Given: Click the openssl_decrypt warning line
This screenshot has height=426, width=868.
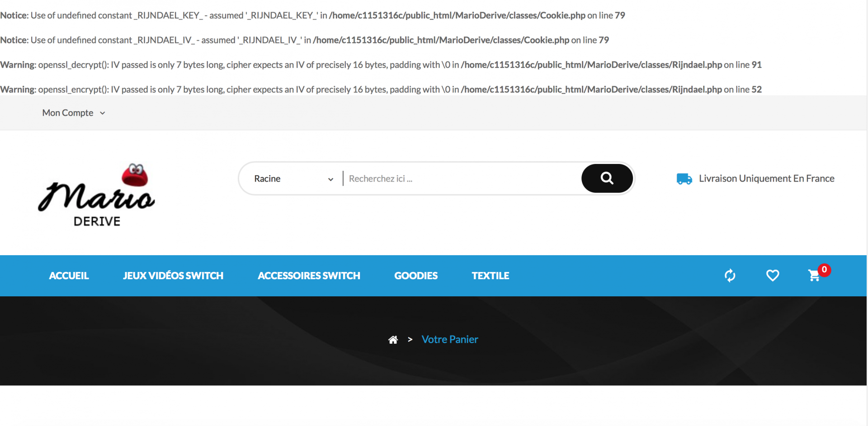Looking at the screenshot, I should coord(381,65).
